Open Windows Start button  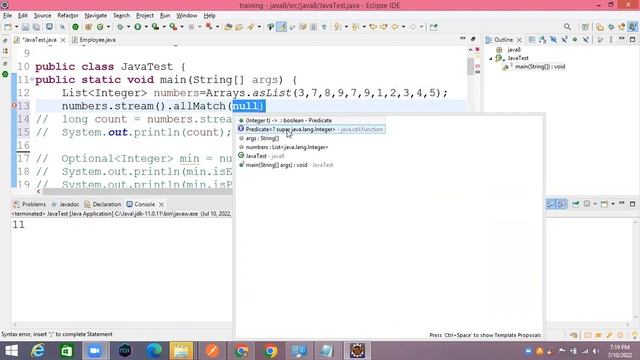coord(11,351)
